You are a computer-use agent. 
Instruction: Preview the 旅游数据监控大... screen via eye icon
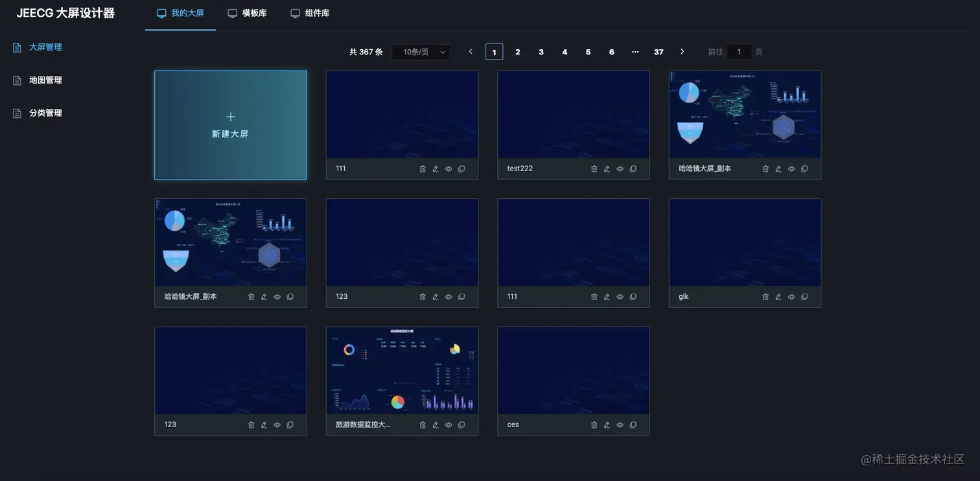[x=449, y=425]
